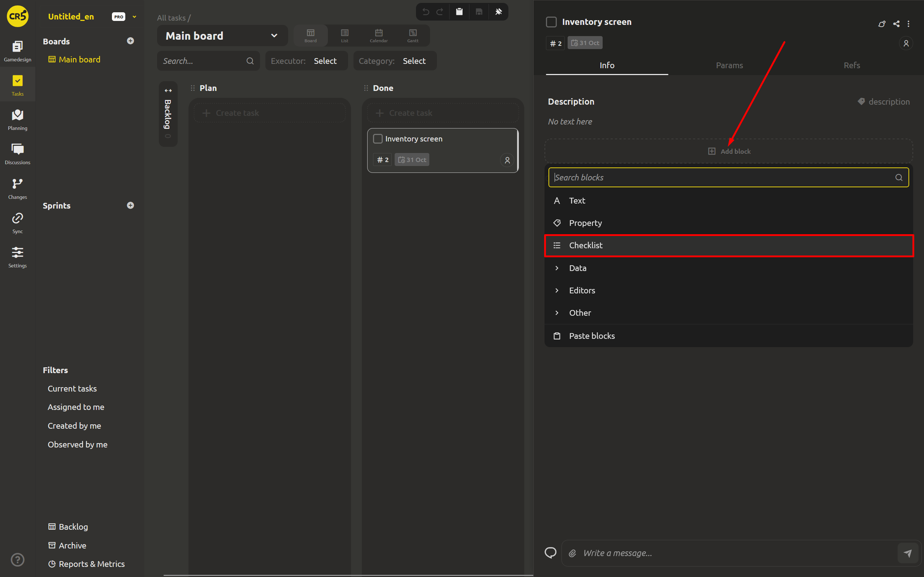
Task: Click the help question mark icon
Action: tap(18, 559)
